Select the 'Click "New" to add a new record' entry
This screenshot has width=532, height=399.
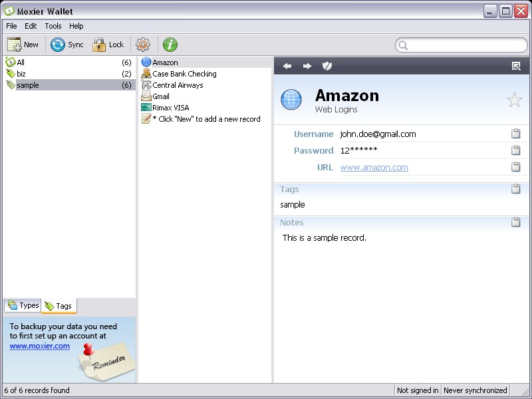[x=205, y=119]
